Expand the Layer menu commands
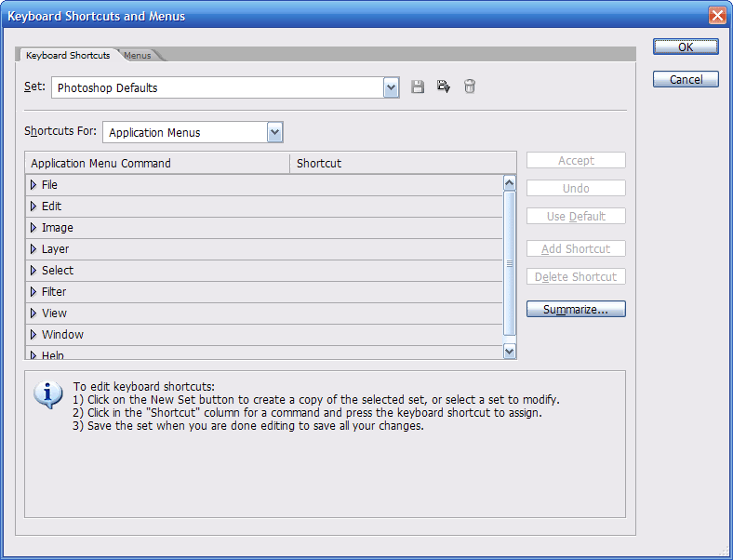The image size is (733, 560). [33, 249]
